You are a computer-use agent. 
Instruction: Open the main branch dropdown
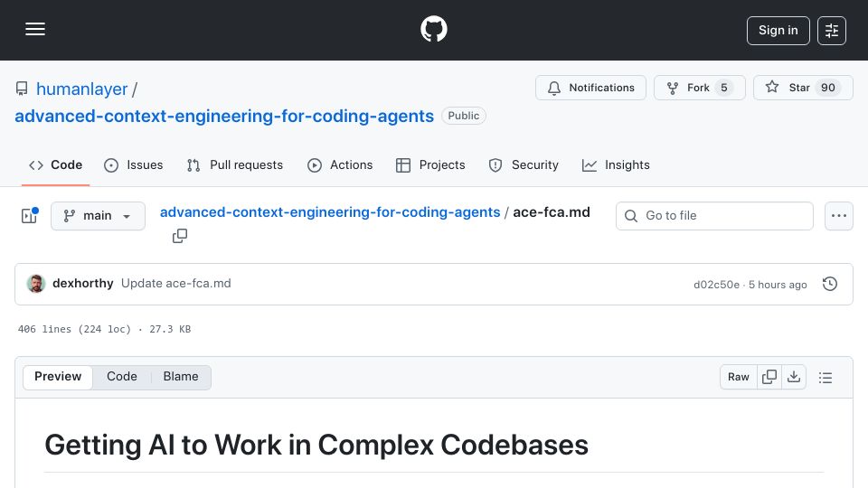click(98, 216)
